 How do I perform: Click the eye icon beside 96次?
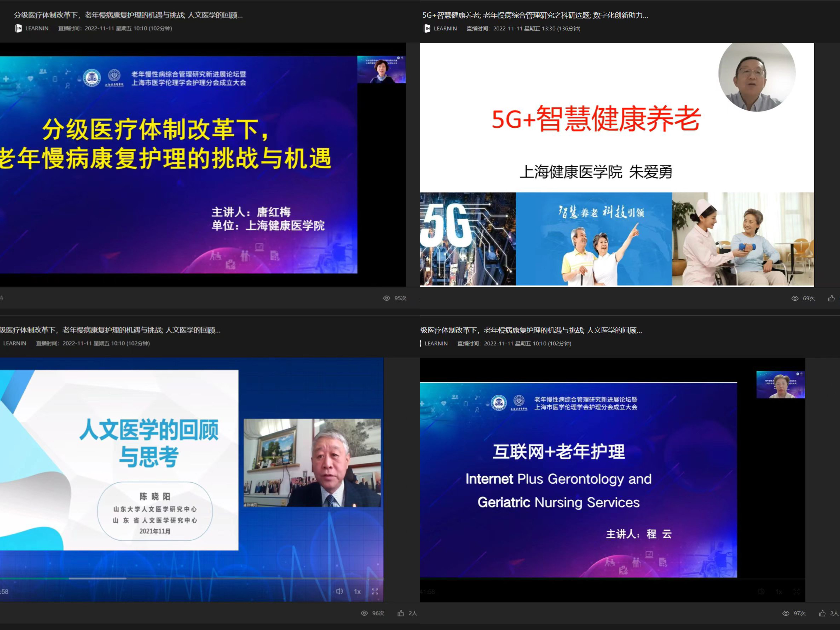click(364, 613)
